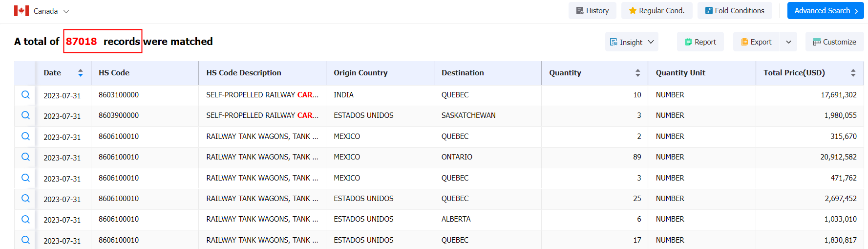
Task: Click quantity value 89
Action: click(x=637, y=157)
